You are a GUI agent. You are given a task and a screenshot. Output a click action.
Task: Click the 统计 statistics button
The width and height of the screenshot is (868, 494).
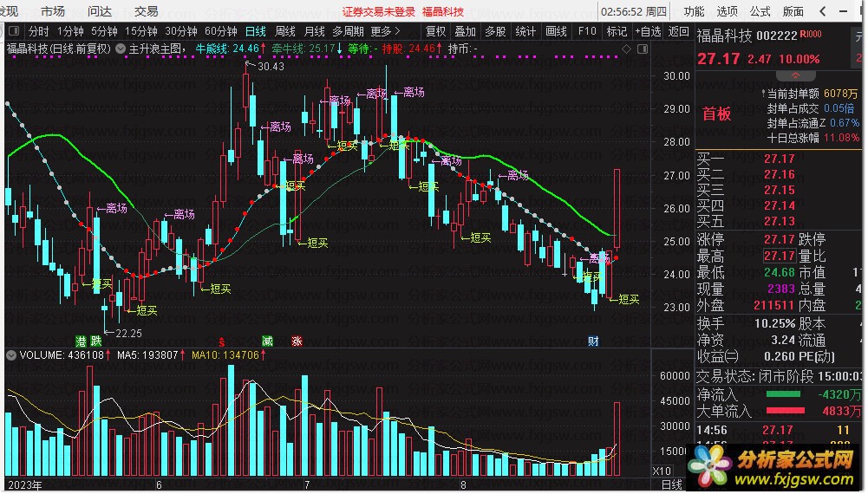point(525,31)
